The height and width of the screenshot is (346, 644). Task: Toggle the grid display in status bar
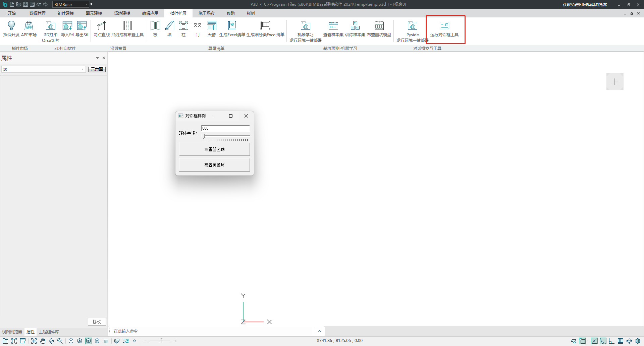click(x=621, y=341)
